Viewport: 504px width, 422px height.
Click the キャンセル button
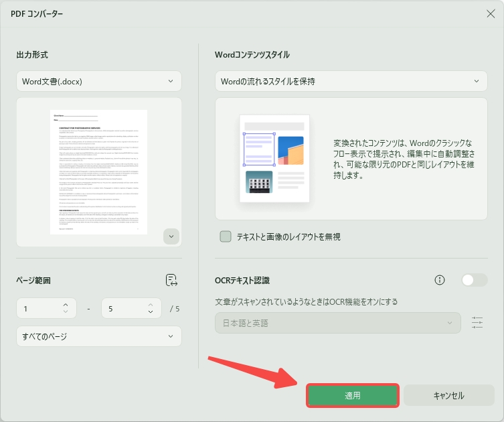[448, 395]
